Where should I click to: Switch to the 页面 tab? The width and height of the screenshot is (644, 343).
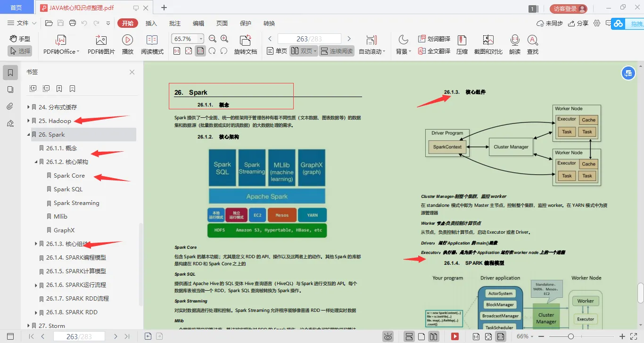pyautogui.click(x=222, y=23)
